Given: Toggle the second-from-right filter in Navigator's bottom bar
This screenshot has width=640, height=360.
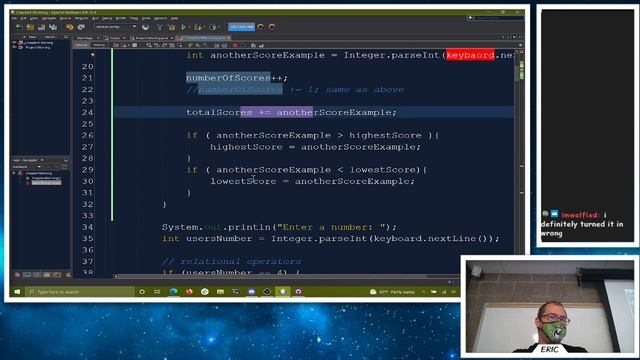Looking at the screenshot, I should [x=57, y=275].
